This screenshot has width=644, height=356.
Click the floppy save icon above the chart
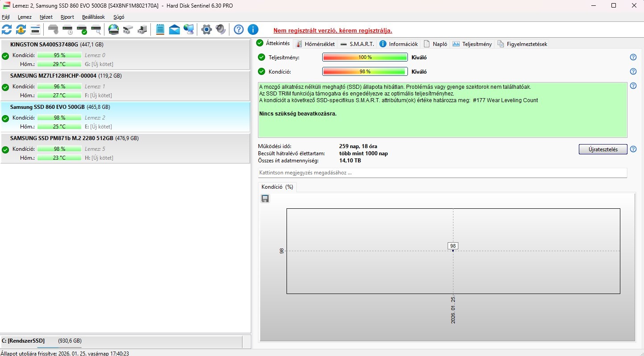265,199
